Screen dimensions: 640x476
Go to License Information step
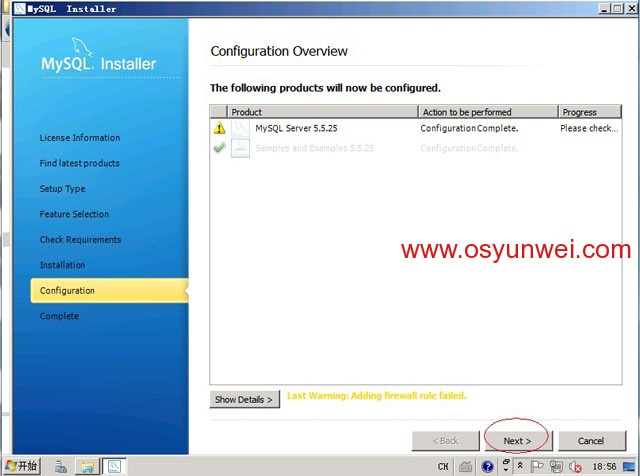tap(79, 138)
